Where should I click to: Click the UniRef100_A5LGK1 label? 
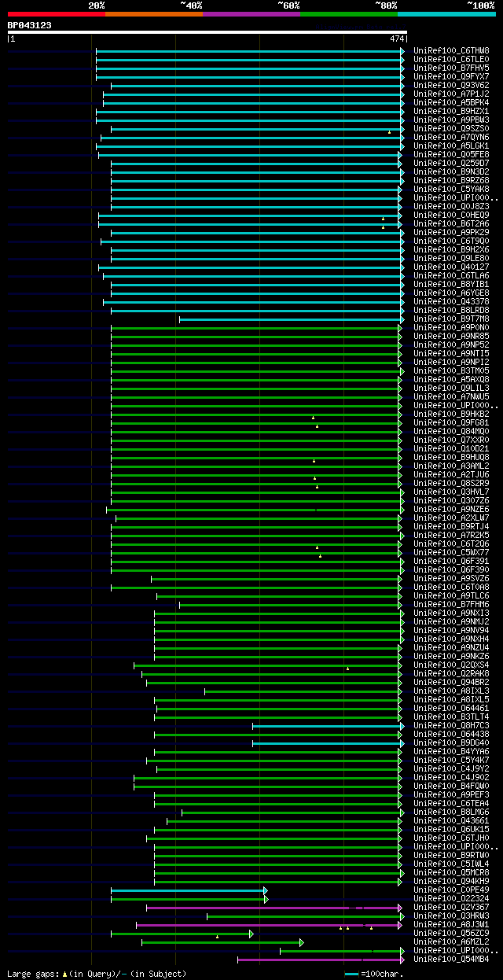pyautogui.click(x=451, y=146)
